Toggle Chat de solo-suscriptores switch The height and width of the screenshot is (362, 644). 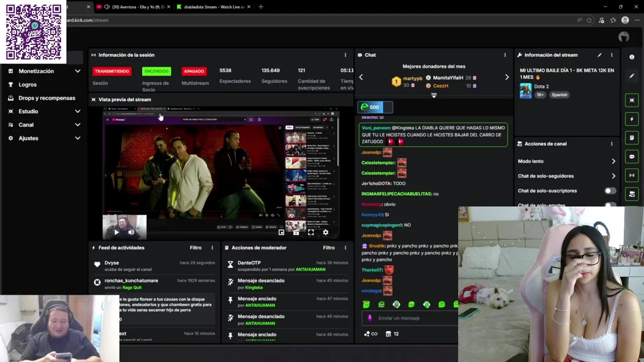coord(609,191)
